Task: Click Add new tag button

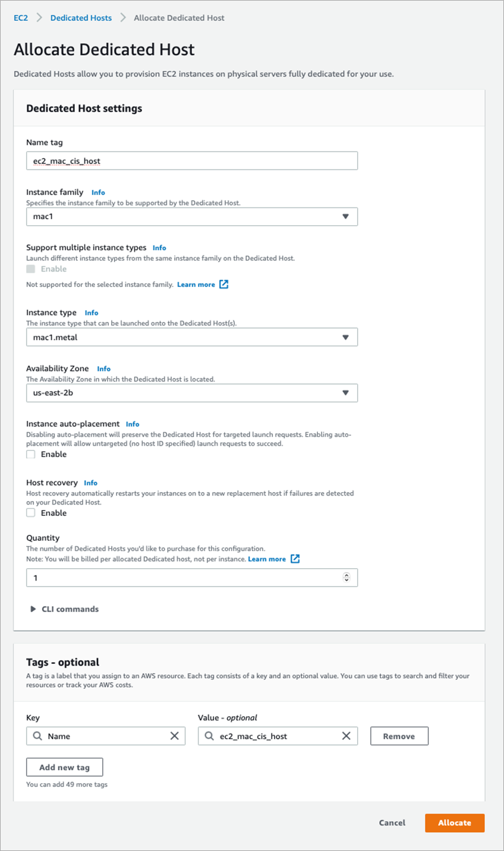Action: 64,767
